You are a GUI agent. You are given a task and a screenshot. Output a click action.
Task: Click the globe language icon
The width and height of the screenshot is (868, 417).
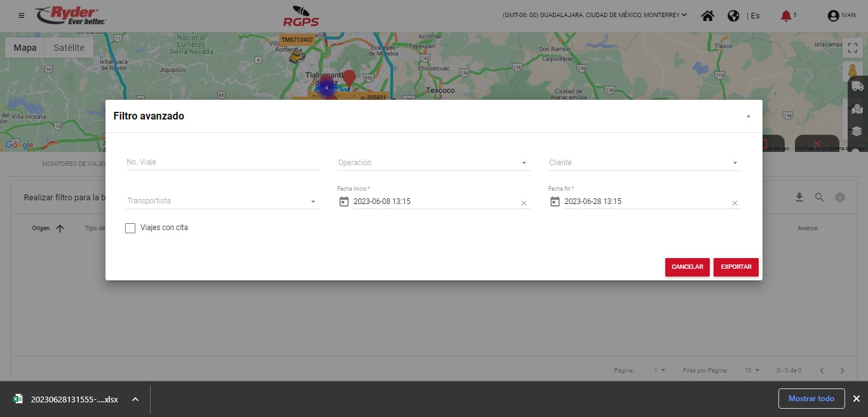point(733,16)
